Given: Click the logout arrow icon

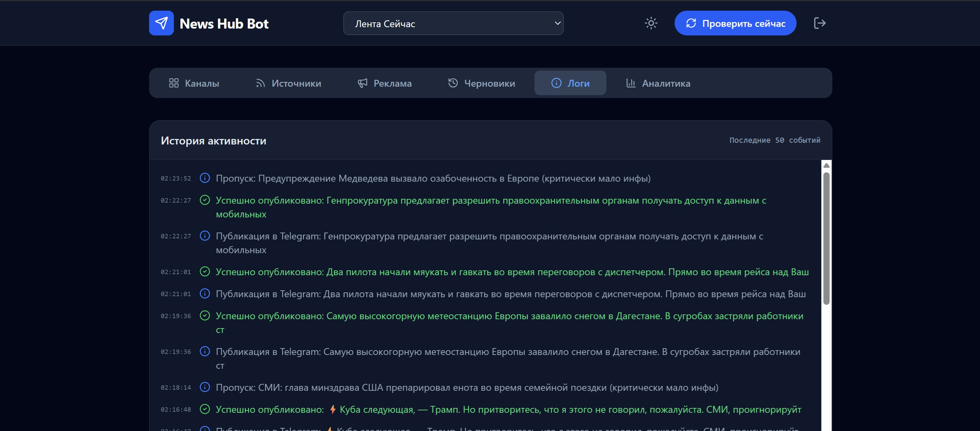Looking at the screenshot, I should pos(820,23).
